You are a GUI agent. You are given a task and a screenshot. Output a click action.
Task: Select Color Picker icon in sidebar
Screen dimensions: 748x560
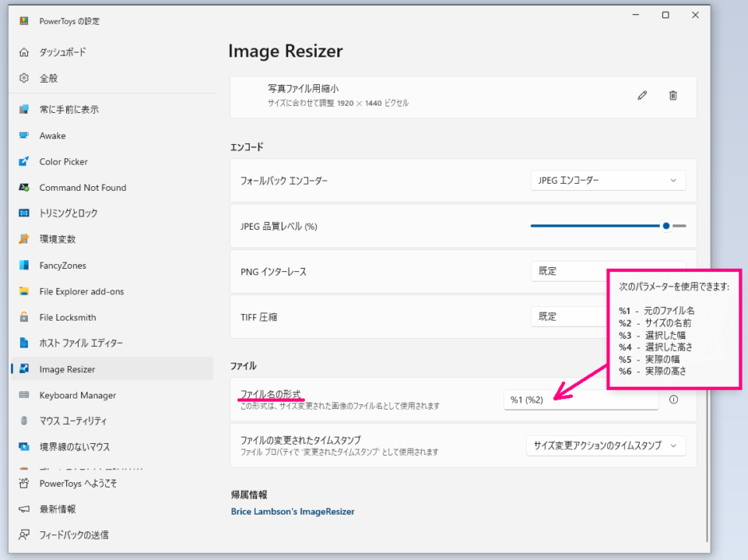pyautogui.click(x=24, y=161)
